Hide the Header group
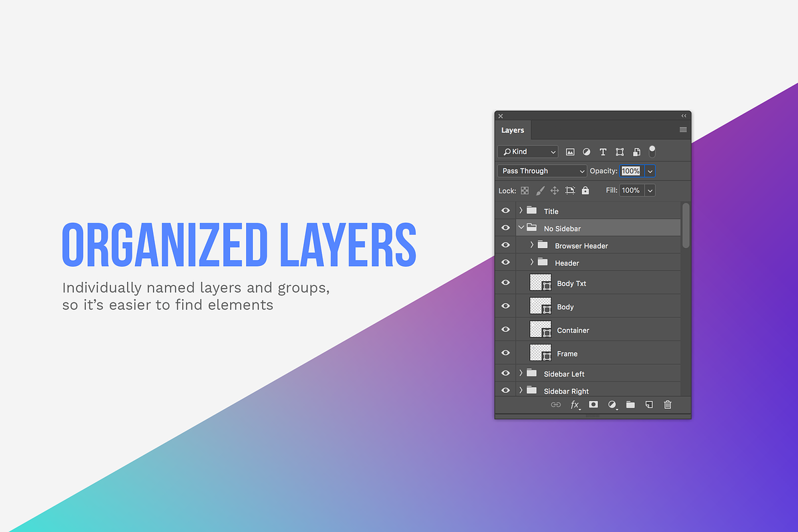The height and width of the screenshot is (532, 798). pos(505,263)
